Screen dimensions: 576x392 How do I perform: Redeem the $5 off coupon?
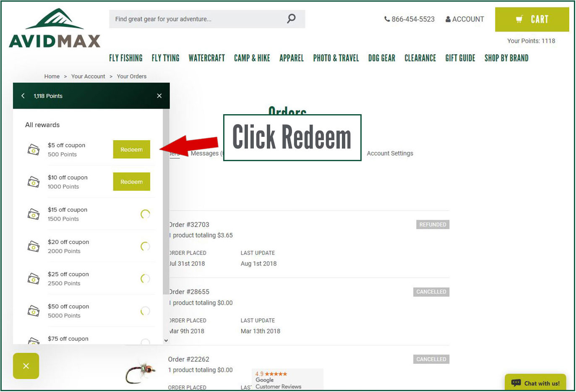(x=131, y=149)
